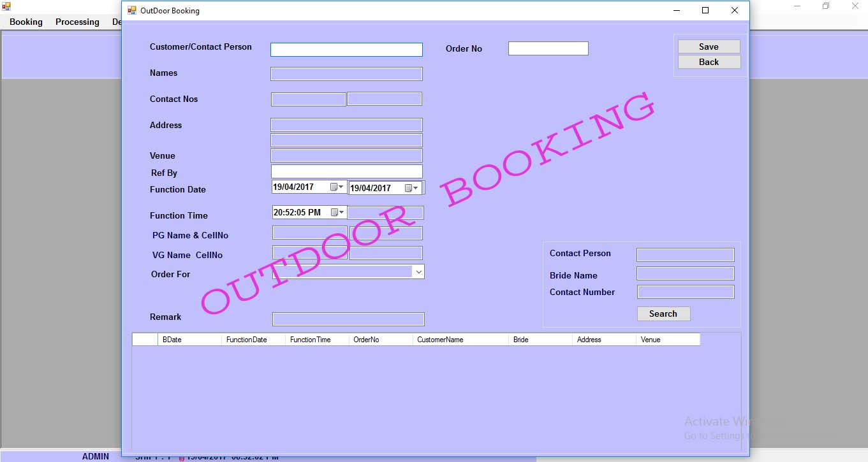868x462 pixels.
Task: Click the Search button
Action: tap(663, 314)
